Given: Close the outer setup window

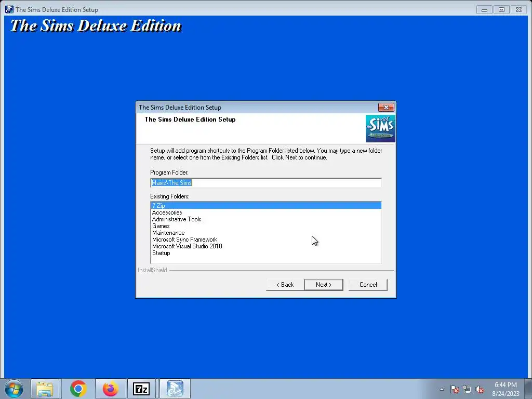Looking at the screenshot, I should (x=518, y=10).
